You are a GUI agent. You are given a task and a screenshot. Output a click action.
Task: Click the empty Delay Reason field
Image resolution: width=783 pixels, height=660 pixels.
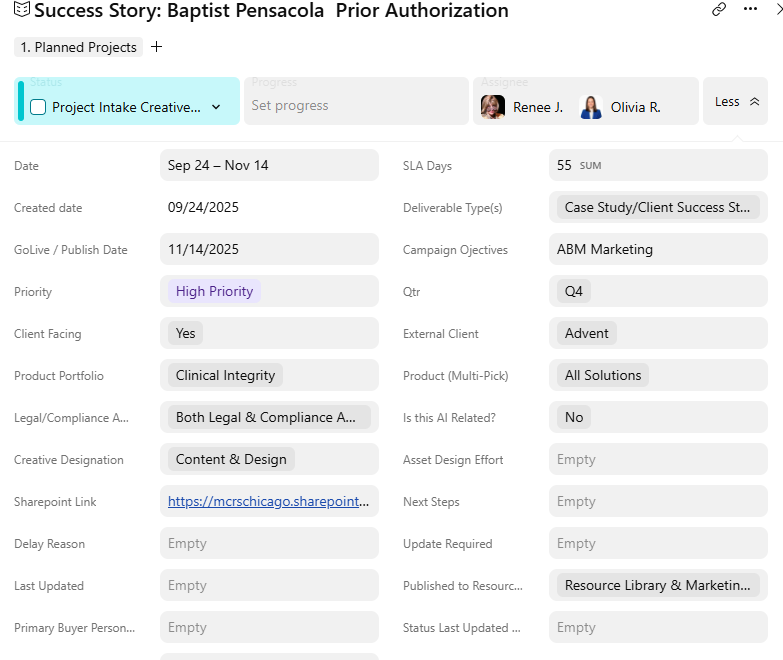[269, 543]
